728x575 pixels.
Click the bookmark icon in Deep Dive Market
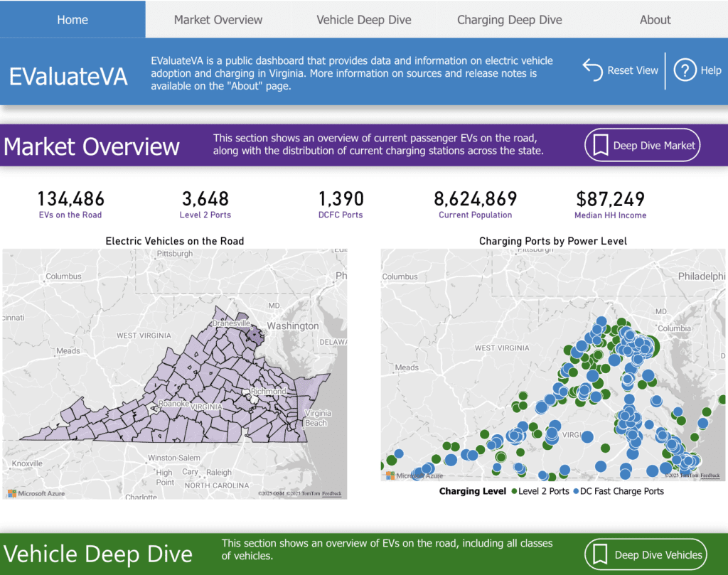600,145
